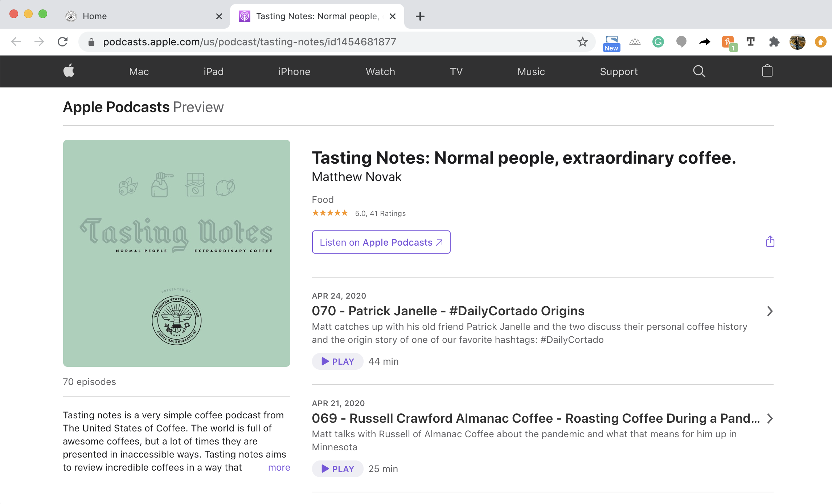Bookmark this page with the star icon
832x504 pixels.
[583, 42]
